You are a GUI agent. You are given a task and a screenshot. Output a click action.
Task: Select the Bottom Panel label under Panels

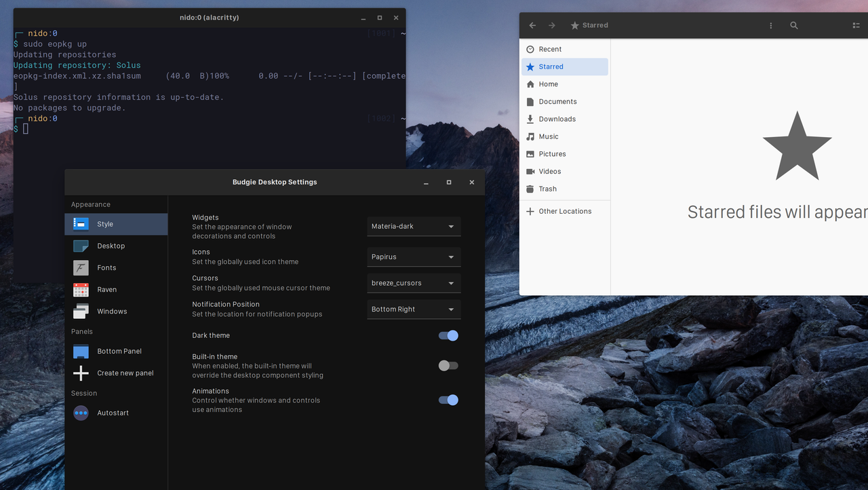click(119, 351)
